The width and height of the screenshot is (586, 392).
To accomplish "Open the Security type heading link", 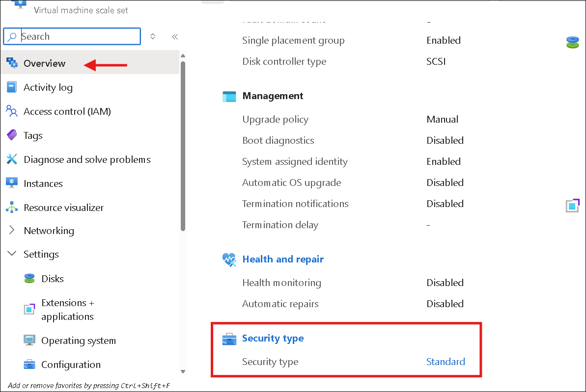I will (x=273, y=338).
